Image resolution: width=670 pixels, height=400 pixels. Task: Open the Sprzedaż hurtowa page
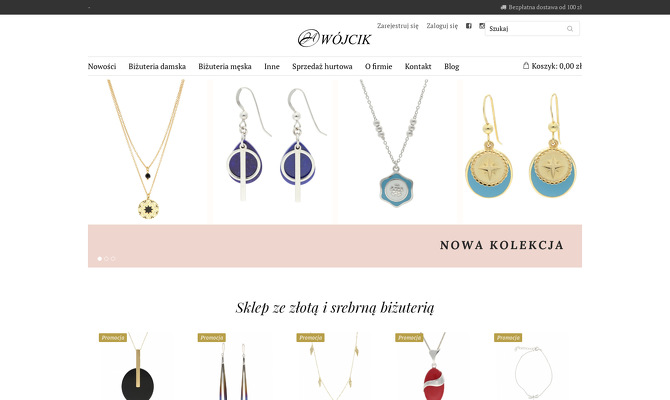tap(322, 66)
